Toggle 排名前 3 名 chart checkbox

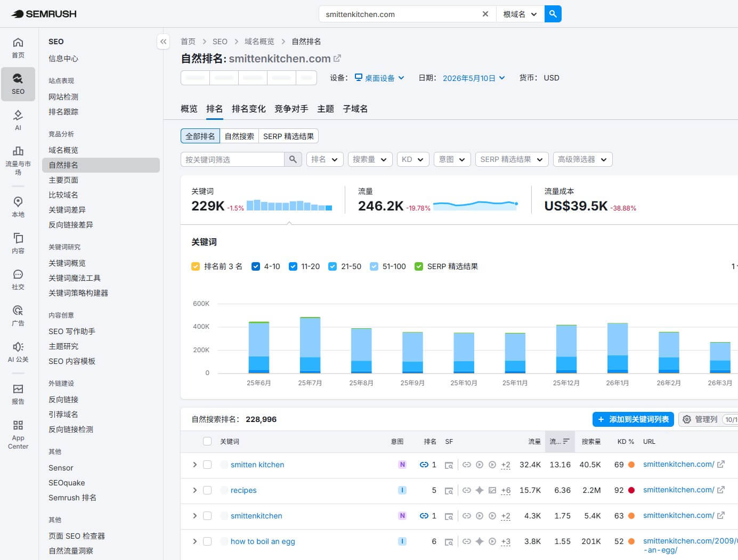(x=196, y=266)
